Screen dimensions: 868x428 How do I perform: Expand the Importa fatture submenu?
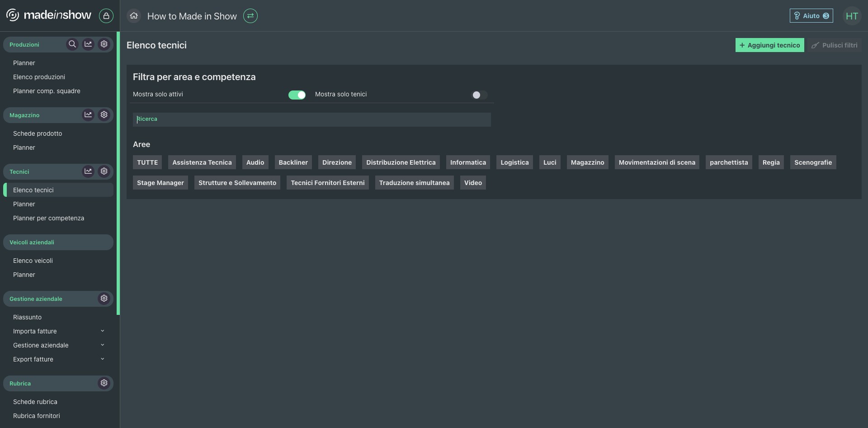point(103,331)
